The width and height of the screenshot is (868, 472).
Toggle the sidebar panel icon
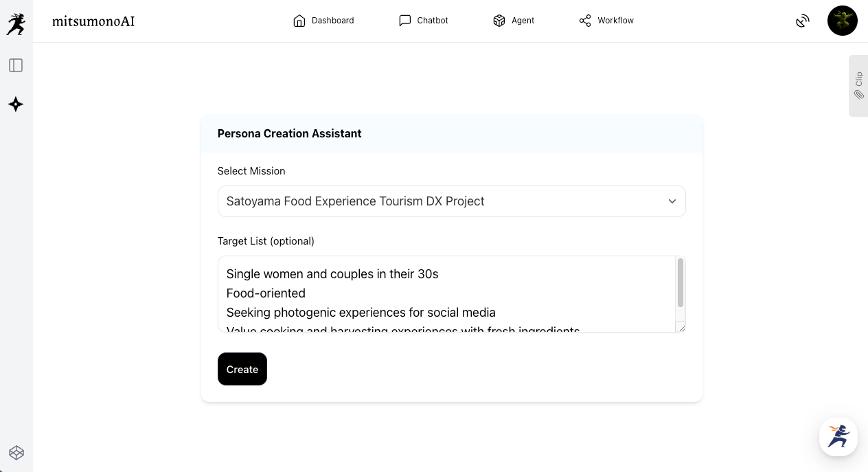tap(16, 65)
